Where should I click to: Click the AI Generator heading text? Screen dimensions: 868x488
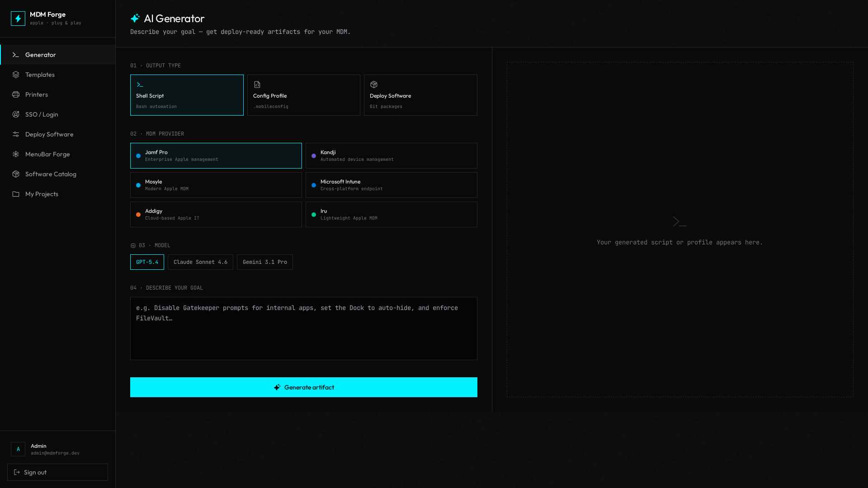pos(174,19)
